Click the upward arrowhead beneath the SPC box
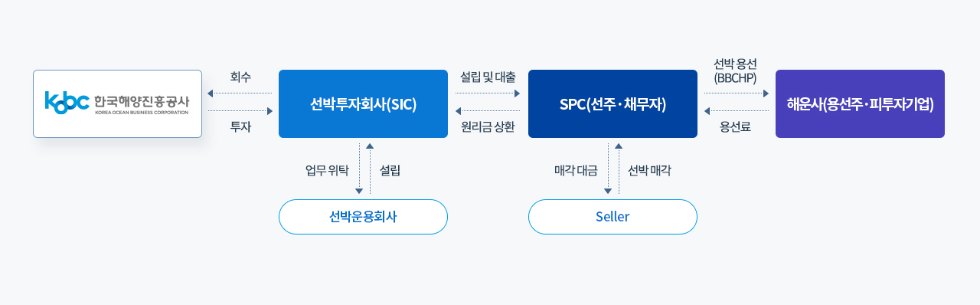The width and height of the screenshot is (980, 305). point(619,146)
